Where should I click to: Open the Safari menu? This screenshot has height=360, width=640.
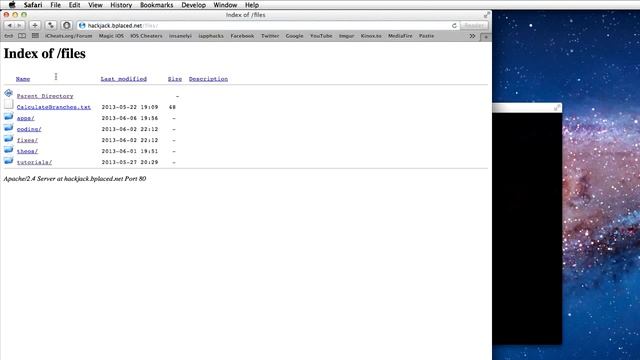pyautogui.click(x=33, y=5)
